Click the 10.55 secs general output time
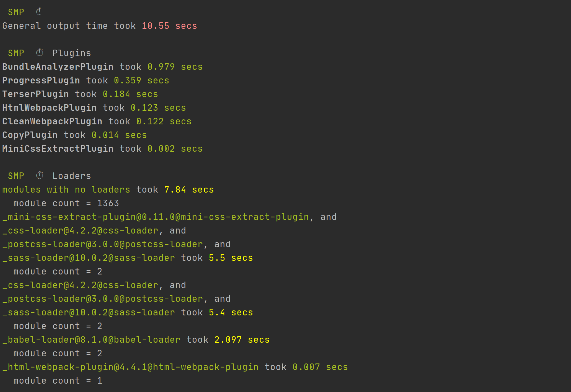The image size is (571, 392). tap(169, 26)
